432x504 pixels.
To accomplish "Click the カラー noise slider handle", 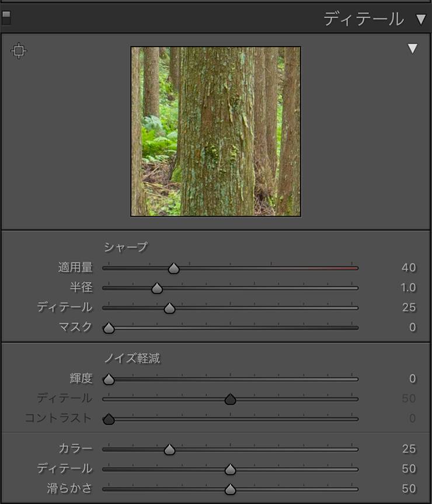I will point(169,449).
